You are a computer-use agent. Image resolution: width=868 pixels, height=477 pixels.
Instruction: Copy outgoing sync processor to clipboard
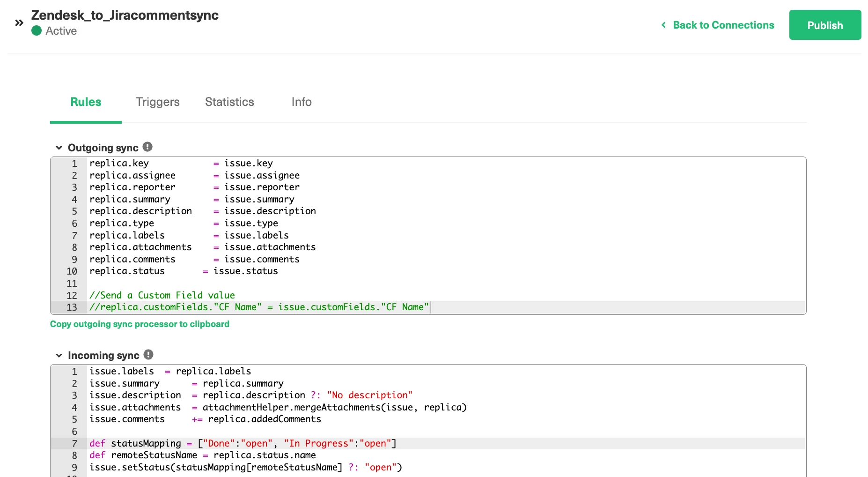pyautogui.click(x=140, y=324)
